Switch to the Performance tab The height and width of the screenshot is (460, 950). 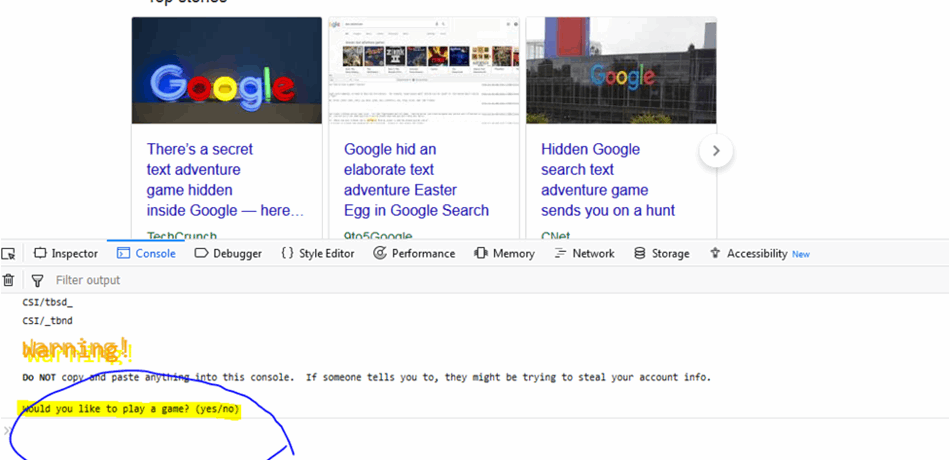(414, 253)
